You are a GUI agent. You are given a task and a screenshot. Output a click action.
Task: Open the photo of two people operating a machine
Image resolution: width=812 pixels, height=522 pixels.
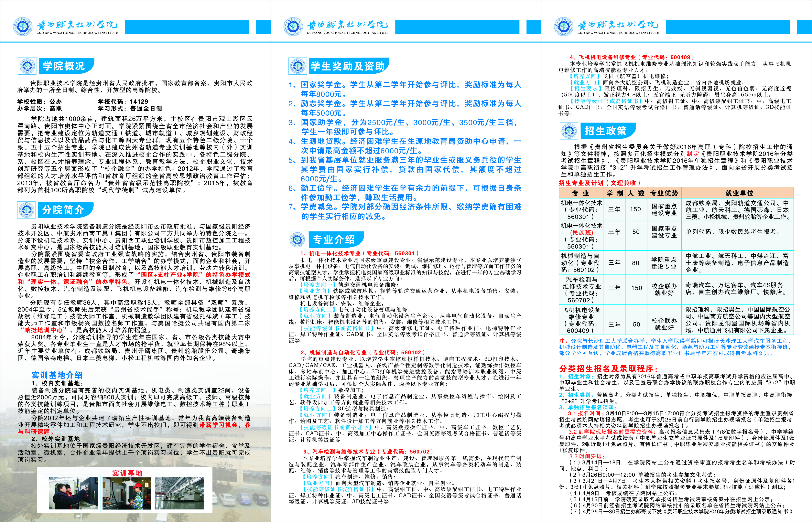[74, 493]
